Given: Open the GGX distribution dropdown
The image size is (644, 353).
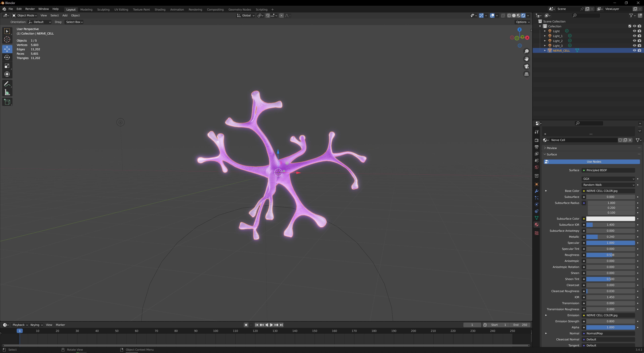Looking at the screenshot, I should (x=608, y=179).
